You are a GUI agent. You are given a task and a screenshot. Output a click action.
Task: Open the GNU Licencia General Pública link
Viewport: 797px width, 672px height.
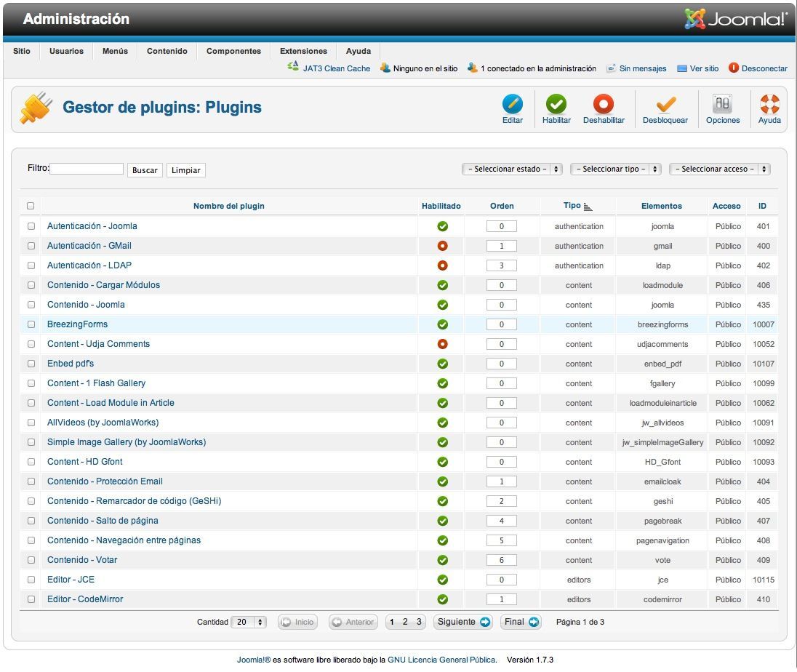coord(441,660)
